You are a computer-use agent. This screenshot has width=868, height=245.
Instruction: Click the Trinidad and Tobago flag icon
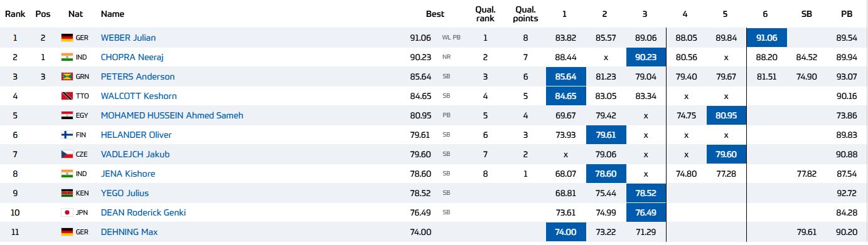(x=67, y=96)
